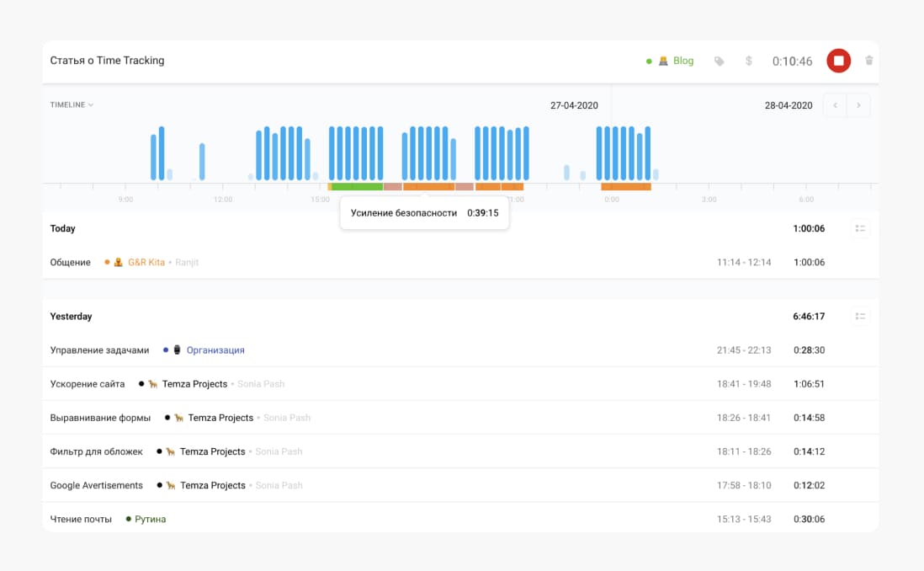Viewport: 924px width, 571px height.
Task: Toggle bulk edit icon for Today
Action: [860, 228]
